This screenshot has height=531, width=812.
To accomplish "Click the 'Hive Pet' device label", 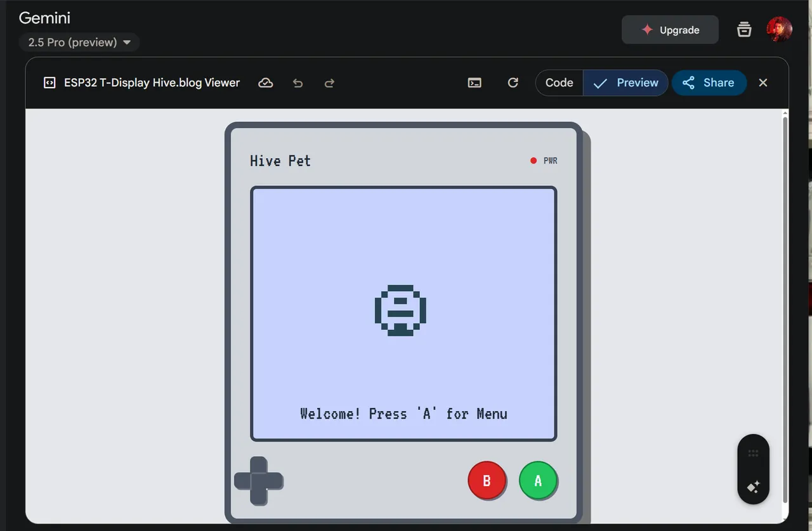I will coord(280,161).
